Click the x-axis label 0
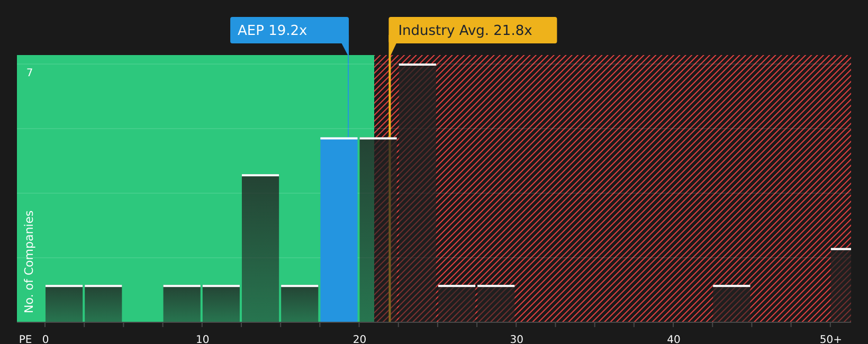This screenshot has width=868, height=344. (46, 339)
